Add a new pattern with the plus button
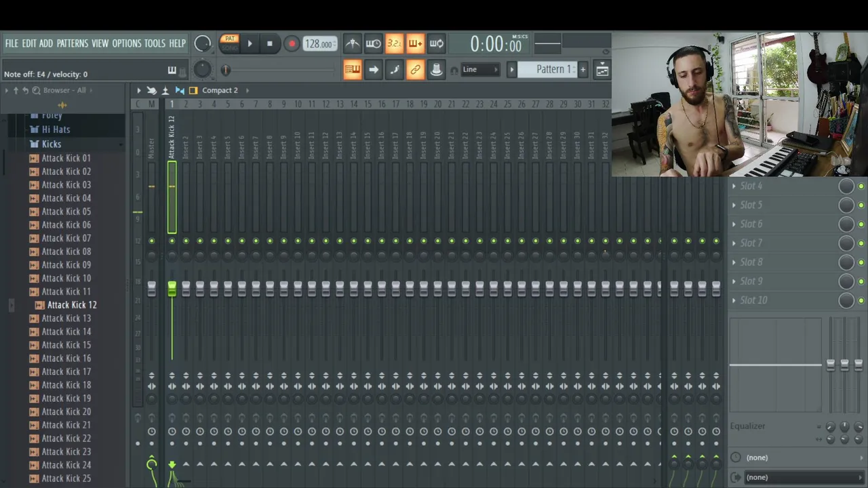This screenshot has height=488, width=868. (583, 70)
